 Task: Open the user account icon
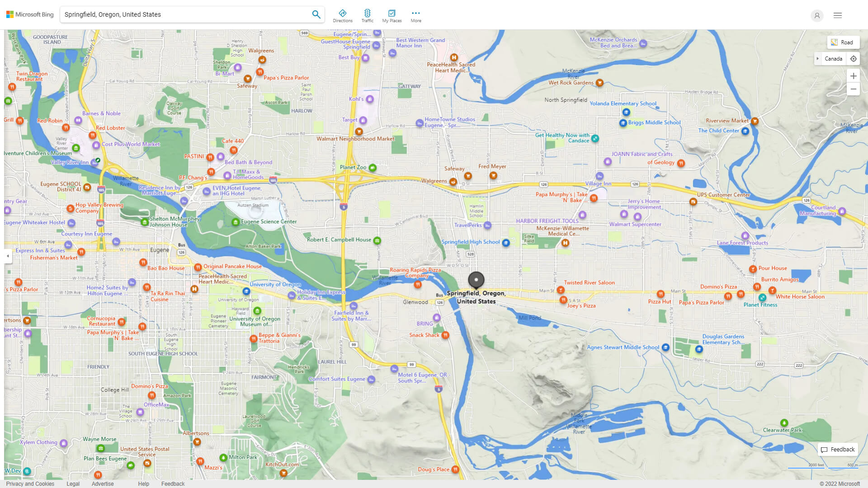tap(817, 15)
